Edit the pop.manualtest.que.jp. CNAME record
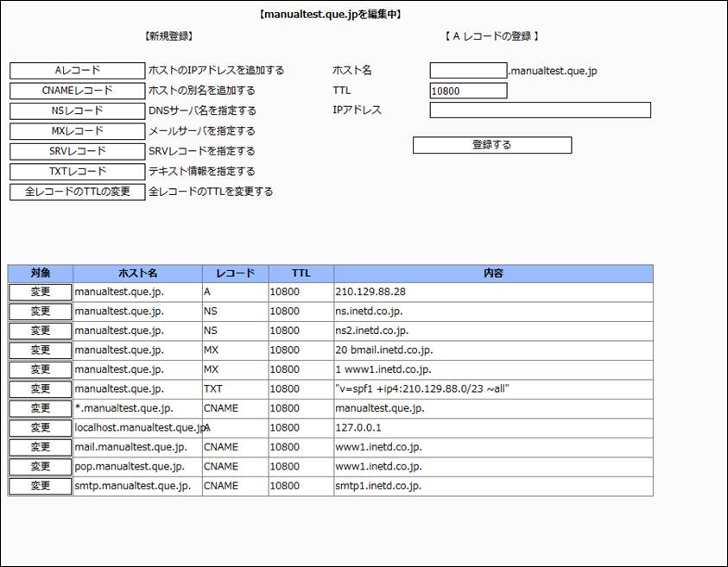Image resolution: width=728 pixels, height=567 pixels. (x=41, y=467)
